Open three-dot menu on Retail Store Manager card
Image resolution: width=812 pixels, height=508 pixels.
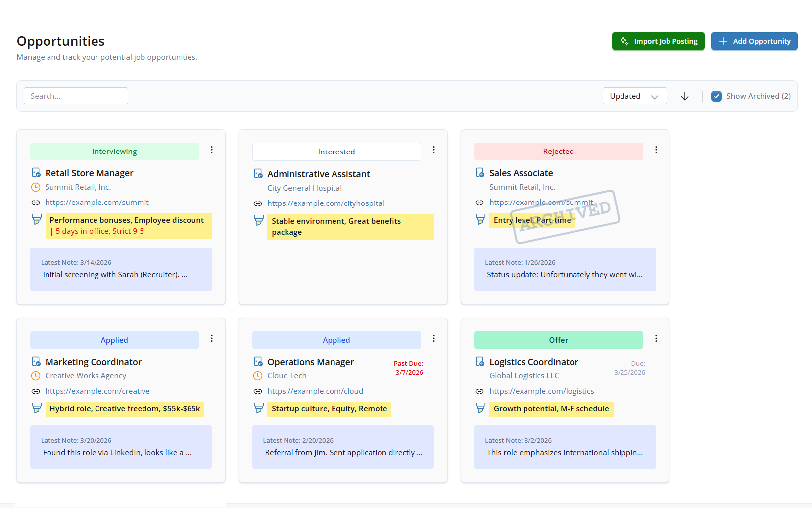[x=212, y=150]
